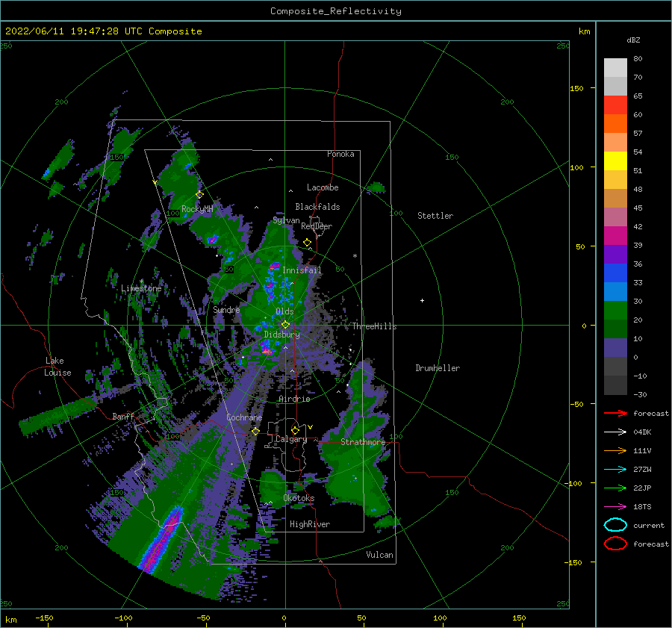Click the white asterisk marker south of Stettler
Screen dimensions: 672x628
click(355, 256)
